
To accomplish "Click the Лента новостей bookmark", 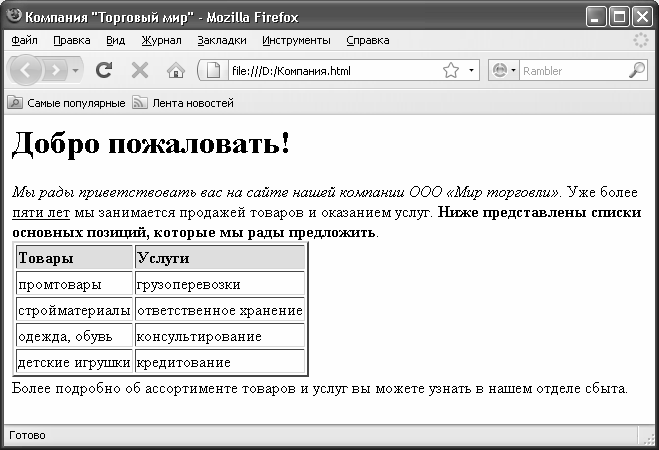I will point(184,103).
